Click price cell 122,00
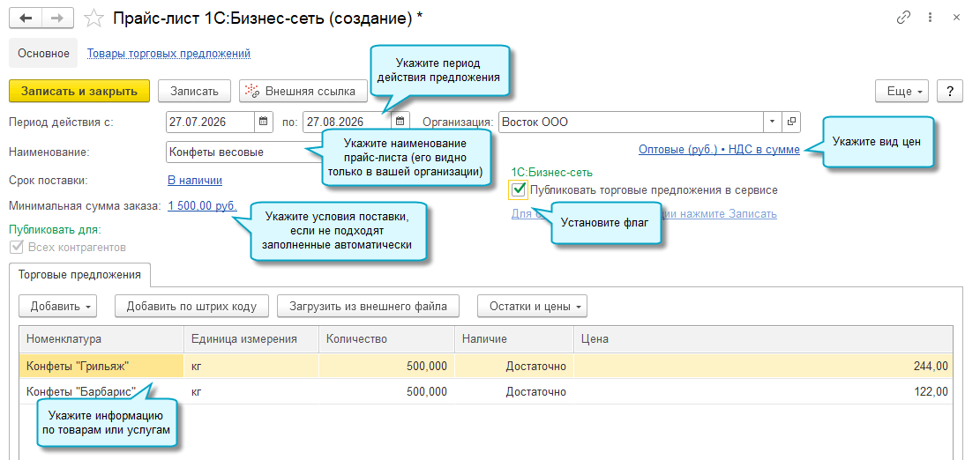980x460 pixels. [764, 392]
